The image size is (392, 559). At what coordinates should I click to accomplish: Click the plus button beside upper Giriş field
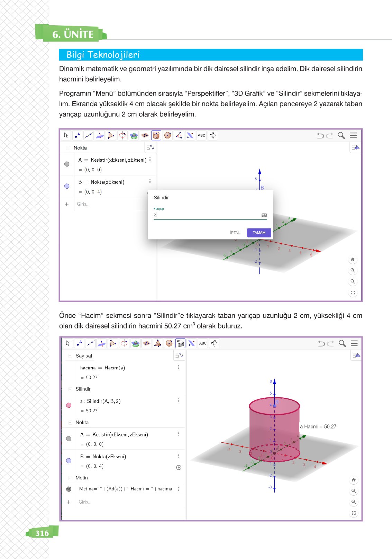click(x=67, y=204)
